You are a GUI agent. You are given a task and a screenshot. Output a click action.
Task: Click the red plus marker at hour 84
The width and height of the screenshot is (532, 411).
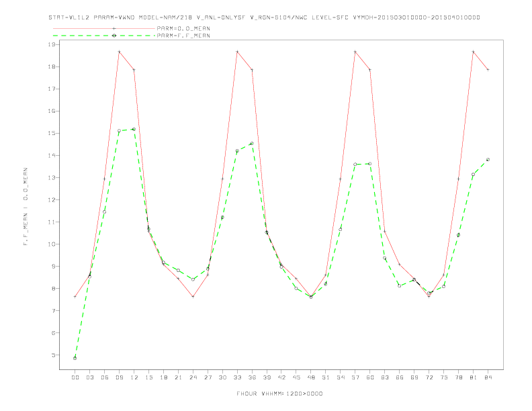(488, 70)
